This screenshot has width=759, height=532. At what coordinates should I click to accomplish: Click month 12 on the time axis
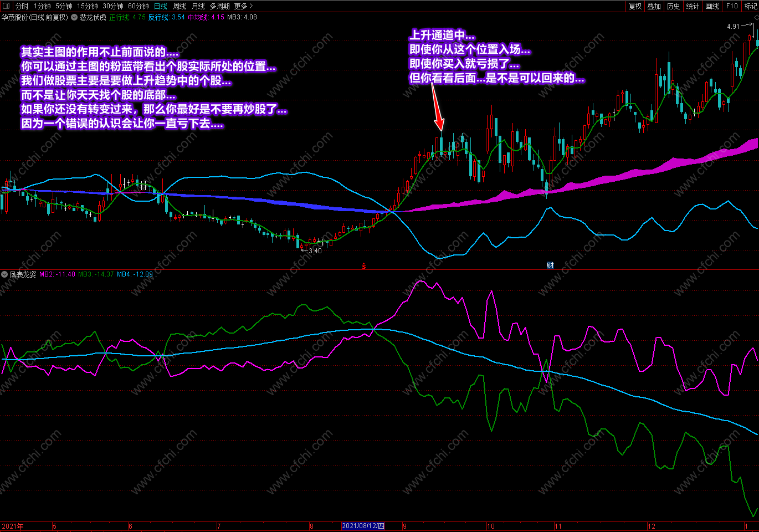coord(652,526)
